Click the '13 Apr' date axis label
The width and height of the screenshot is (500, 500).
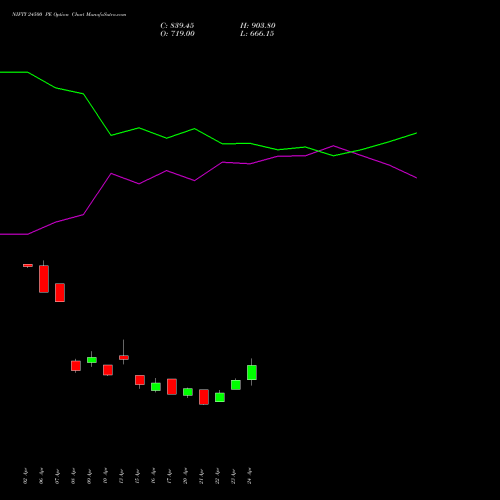121,476
